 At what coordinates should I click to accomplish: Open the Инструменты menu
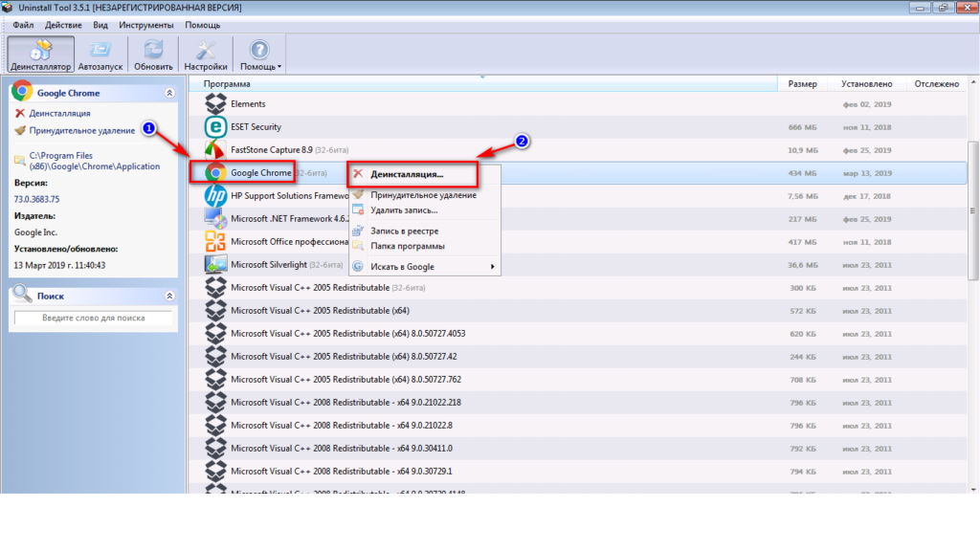(146, 25)
